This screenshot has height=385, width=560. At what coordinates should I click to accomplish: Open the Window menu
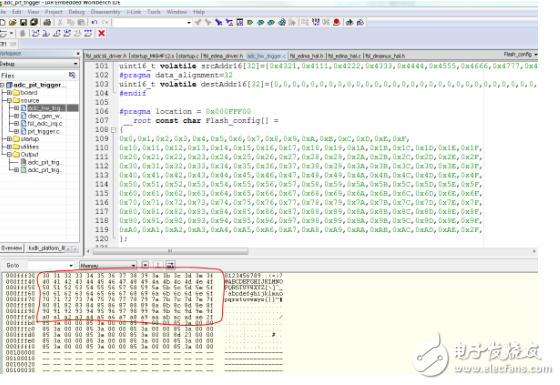coord(176,12)
